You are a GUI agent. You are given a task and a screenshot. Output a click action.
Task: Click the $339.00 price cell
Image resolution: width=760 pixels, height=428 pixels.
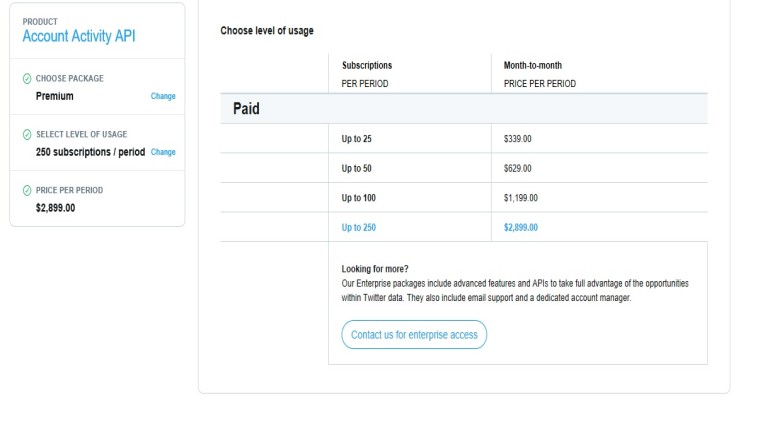click(x=517, y=139)
